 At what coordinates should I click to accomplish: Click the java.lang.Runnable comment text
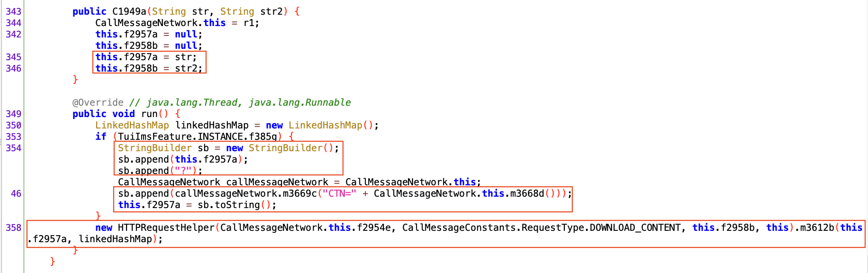point(299,102)
